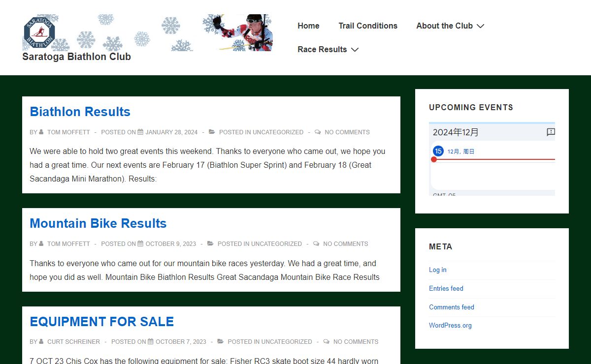591x364 pixels.
Task: Click the Log in link
Action: point(438,270)
